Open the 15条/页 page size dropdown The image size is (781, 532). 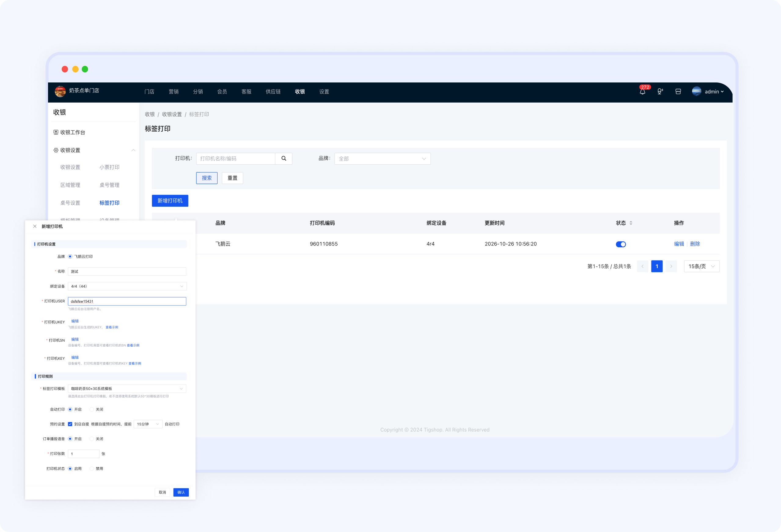coord(702,266)
